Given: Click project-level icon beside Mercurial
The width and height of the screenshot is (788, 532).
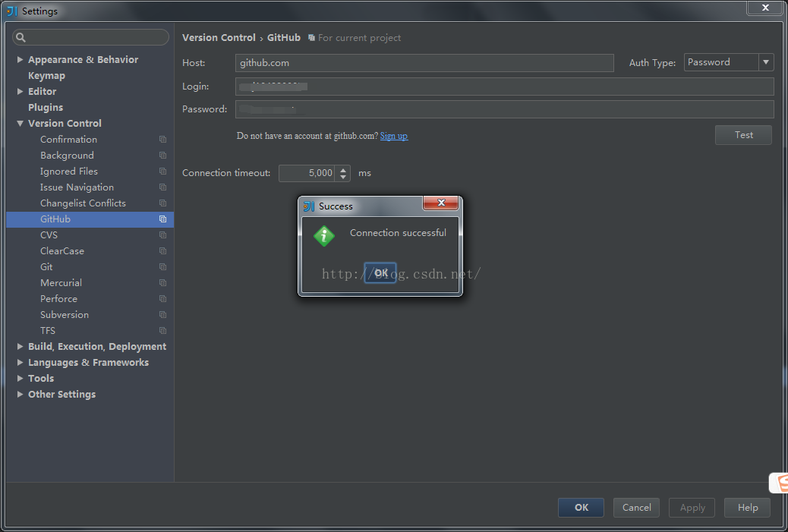Looking at the screenshot, I should 162,283.
